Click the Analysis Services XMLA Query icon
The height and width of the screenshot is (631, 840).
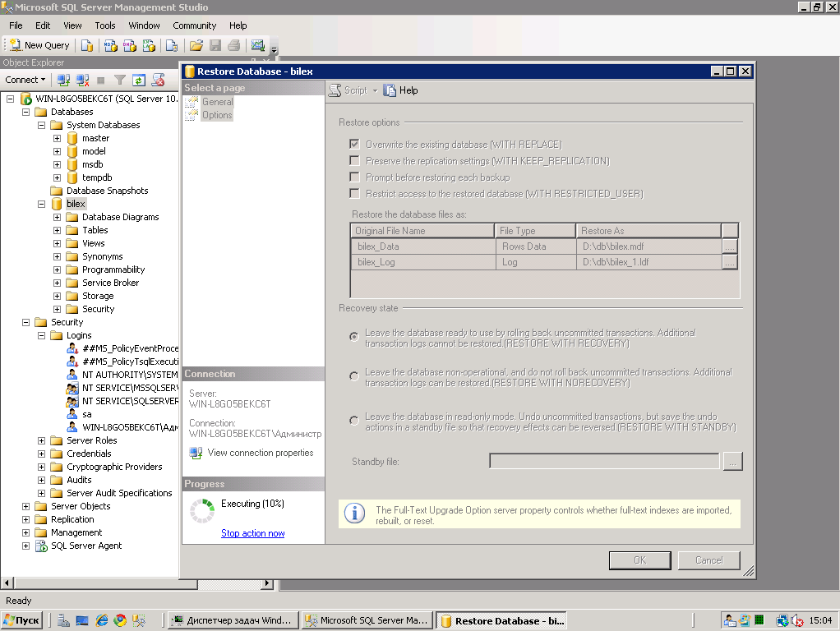pos(149,45)
